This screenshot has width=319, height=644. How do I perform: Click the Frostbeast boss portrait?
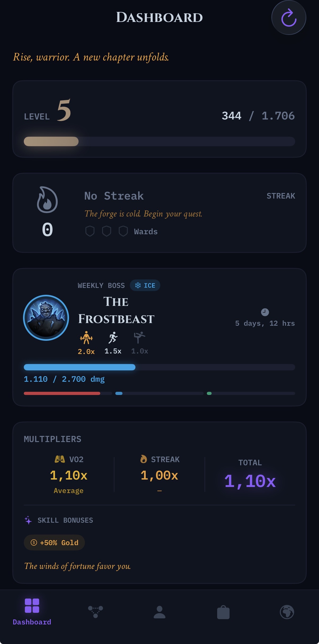click(46, 318)
